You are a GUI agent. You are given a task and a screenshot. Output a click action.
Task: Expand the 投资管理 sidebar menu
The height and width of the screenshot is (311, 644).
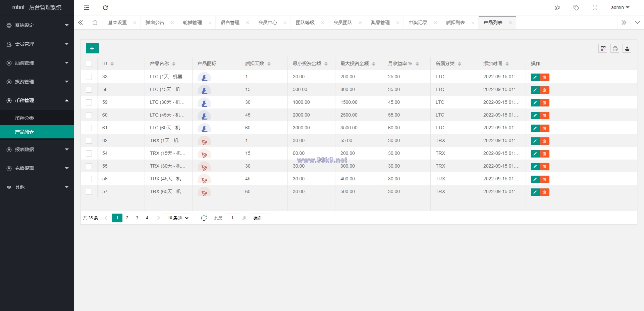pyautogui.click(x=37, y=82)
